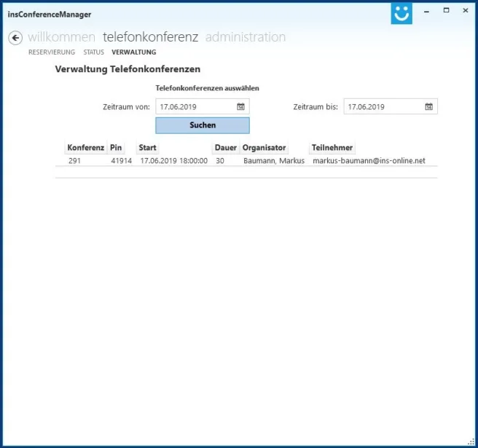
Task: Sort by the Dauer column header
Action: point(226,147)
